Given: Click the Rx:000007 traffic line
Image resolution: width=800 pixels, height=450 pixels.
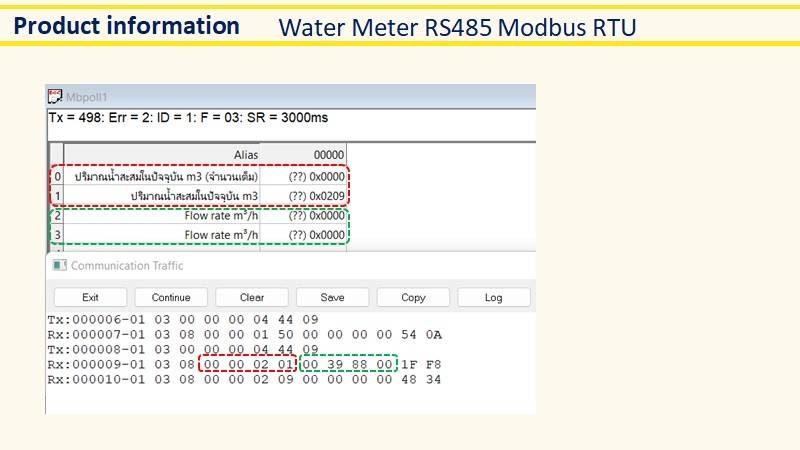Looking at the screenshot, I should (244, 335).
